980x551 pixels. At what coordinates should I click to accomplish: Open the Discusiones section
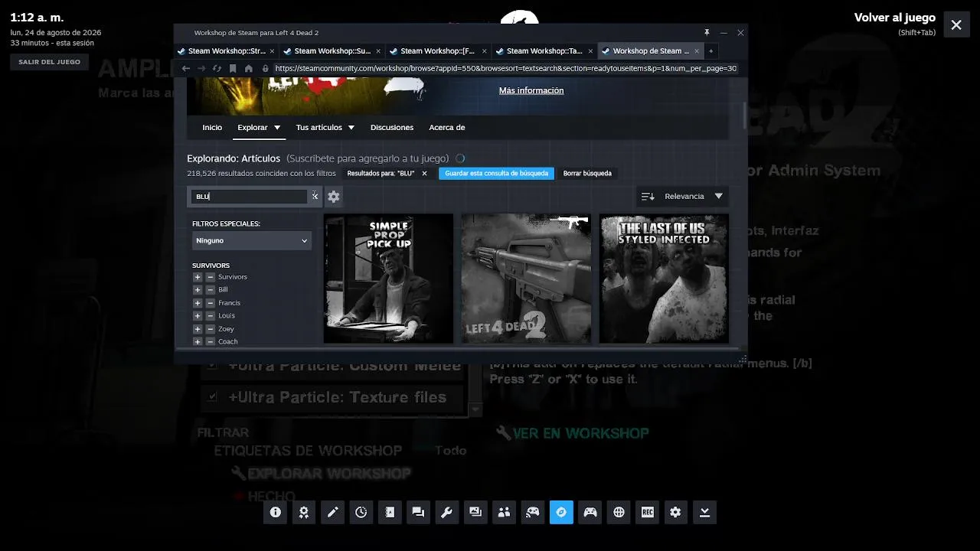[x=392, y=128]
